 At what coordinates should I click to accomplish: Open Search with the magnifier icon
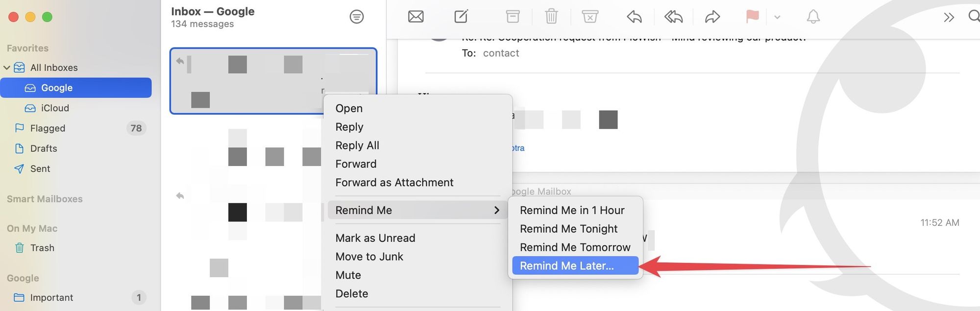[973, 16]
